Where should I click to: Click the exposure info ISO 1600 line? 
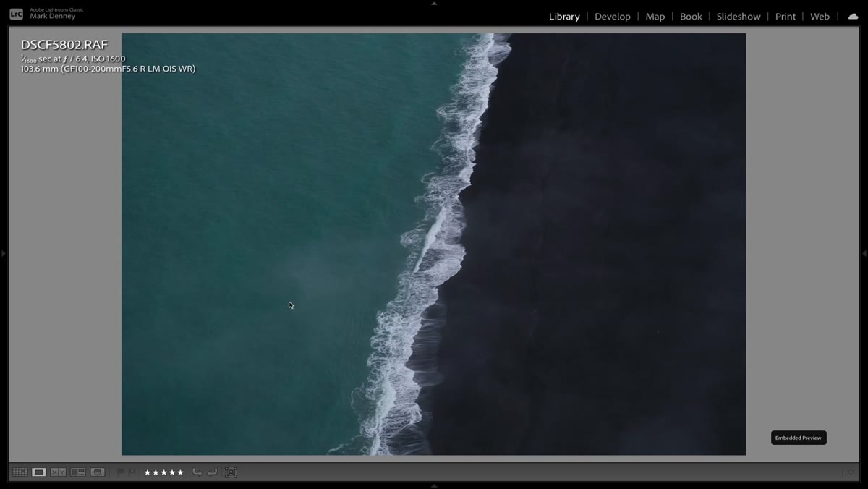[73, 59]
